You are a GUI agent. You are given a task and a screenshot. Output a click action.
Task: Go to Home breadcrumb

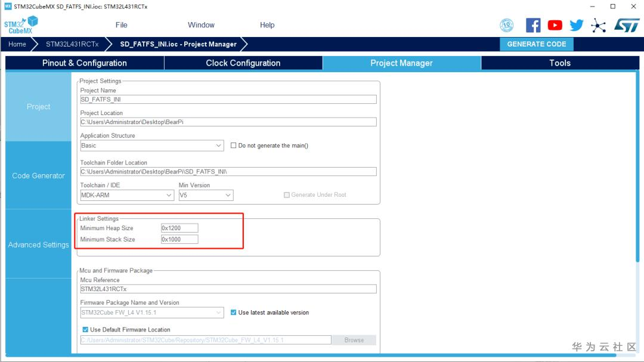coord(17,44)
